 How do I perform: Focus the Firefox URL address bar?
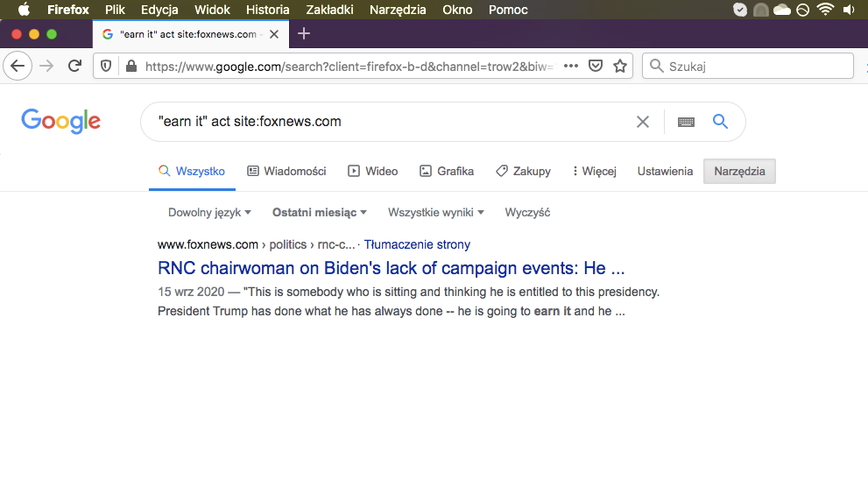[349, 66]
